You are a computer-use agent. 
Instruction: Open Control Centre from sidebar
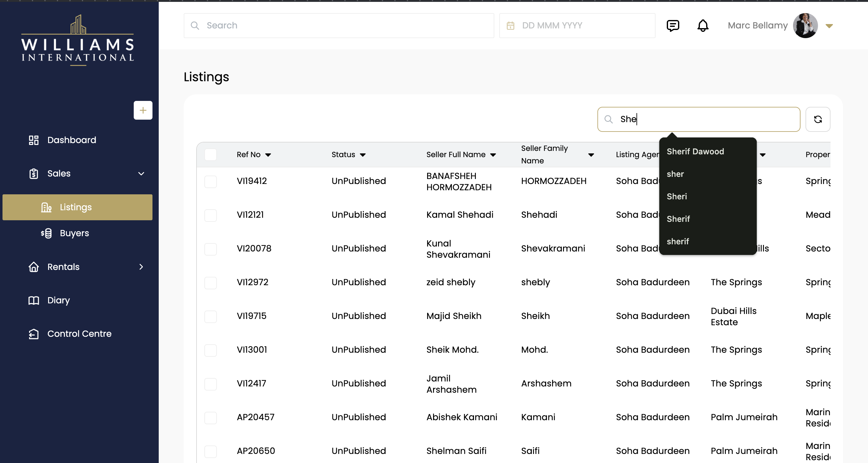pos(79,334)
